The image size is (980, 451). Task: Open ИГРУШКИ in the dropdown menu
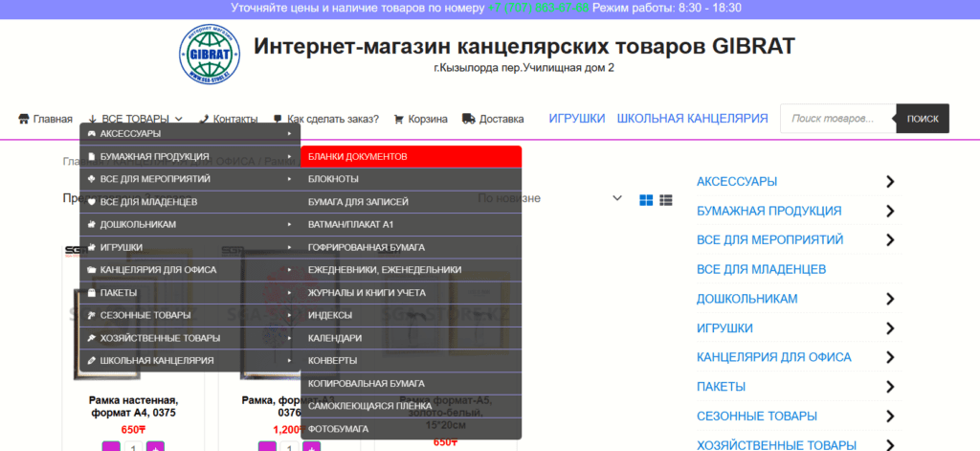190,247
